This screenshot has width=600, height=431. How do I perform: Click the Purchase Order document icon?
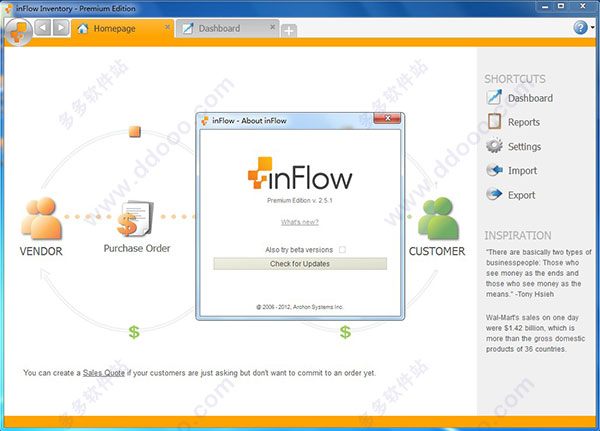[135, 219]
